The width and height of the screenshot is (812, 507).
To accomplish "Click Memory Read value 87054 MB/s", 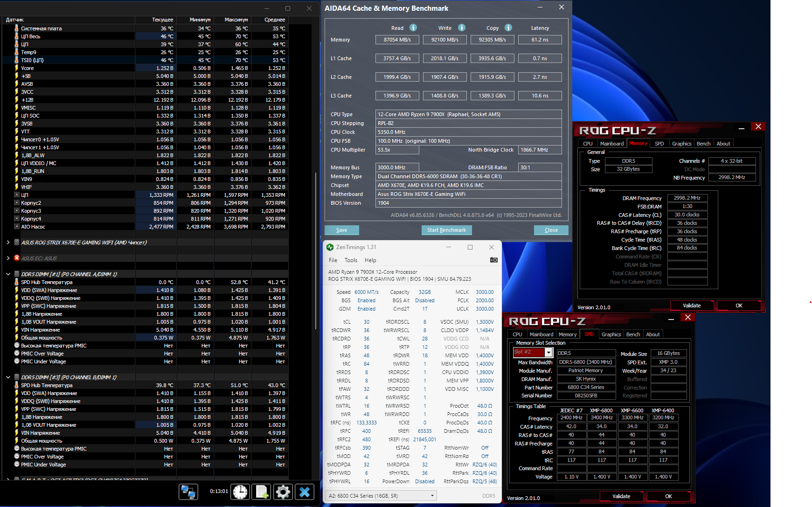I will (397, 40).
